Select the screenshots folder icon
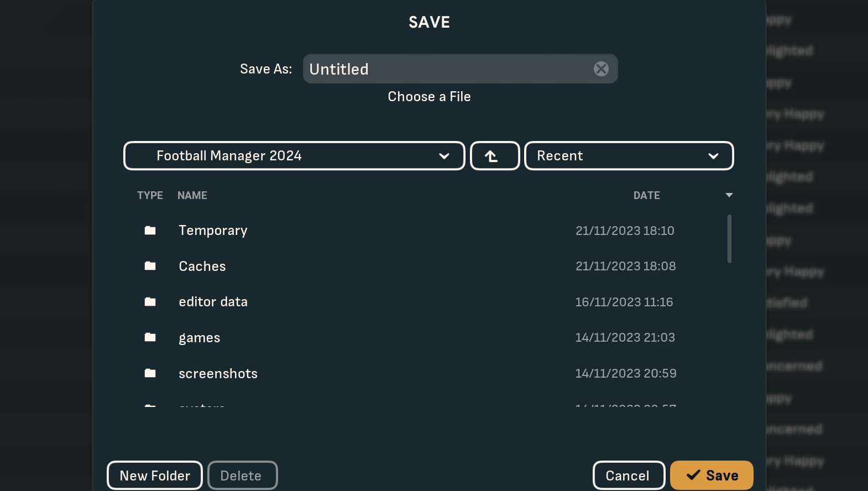The image size is (868, 491). 150,373
